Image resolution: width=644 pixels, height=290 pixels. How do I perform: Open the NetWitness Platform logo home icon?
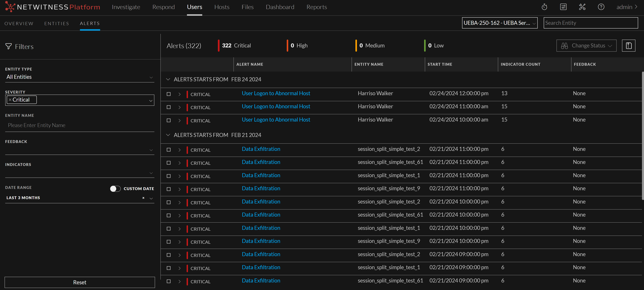click(x=10, y=7)
